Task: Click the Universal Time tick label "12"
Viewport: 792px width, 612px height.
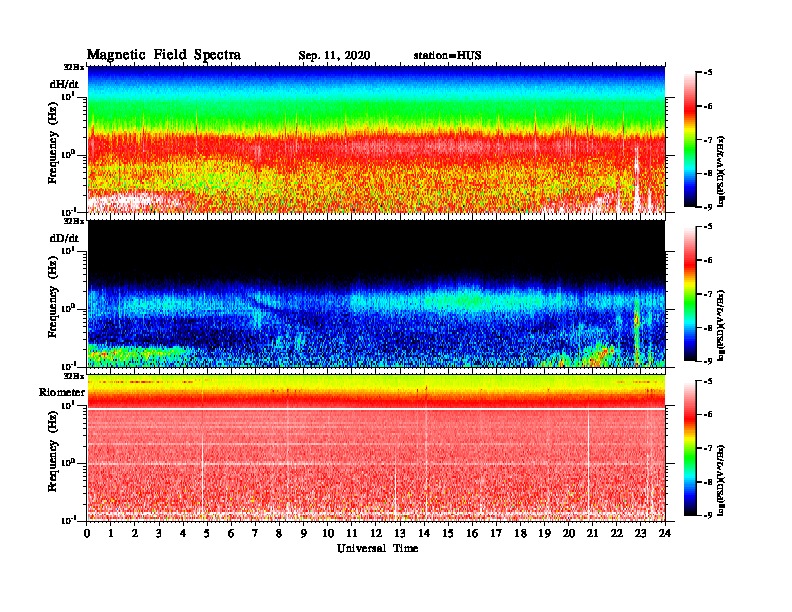Action: point(376,533)
